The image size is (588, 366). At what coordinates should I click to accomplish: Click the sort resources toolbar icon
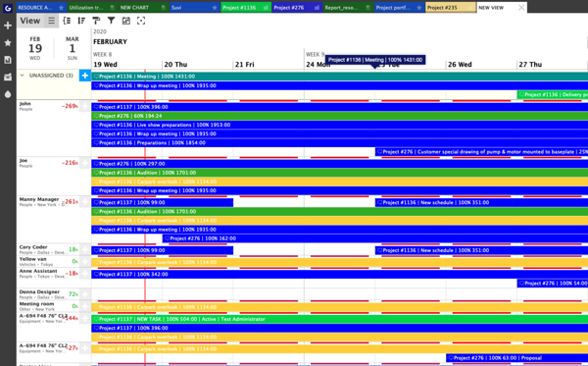point(81,21)
